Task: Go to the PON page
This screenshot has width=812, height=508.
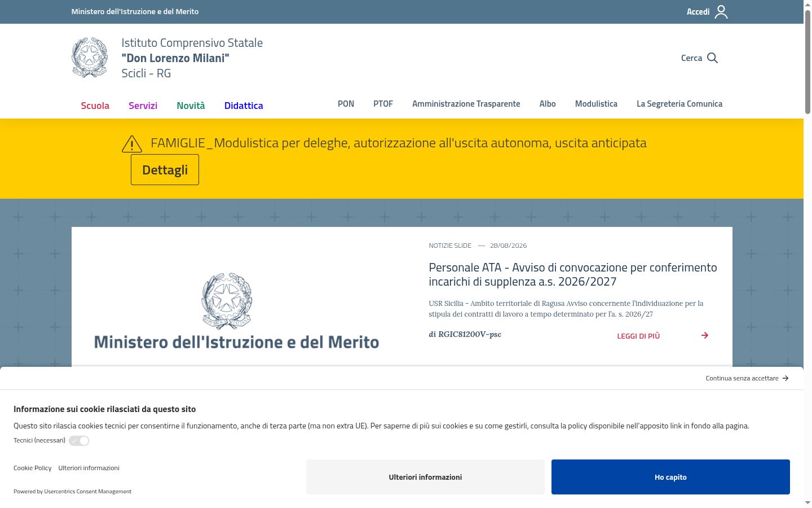Action: click(346, 104)
